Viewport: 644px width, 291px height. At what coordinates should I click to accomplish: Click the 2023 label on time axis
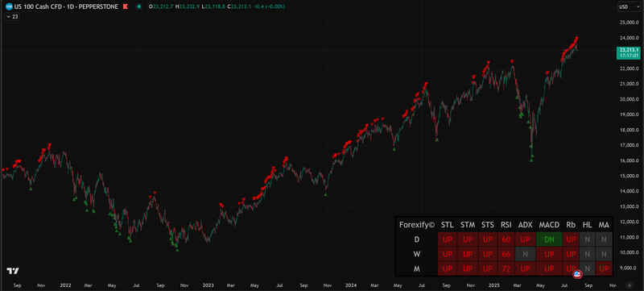[x=208, y=285]
